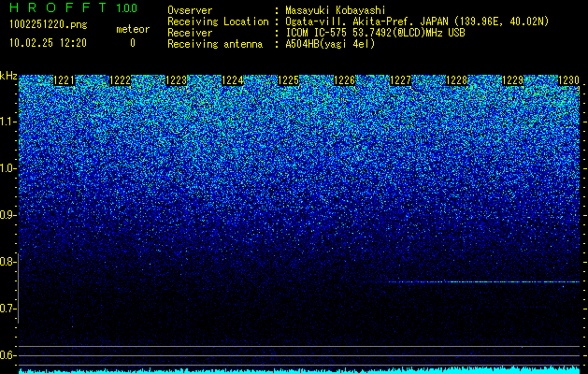Click the A504HB(yagi 4el) antenna text

[330, 44]
